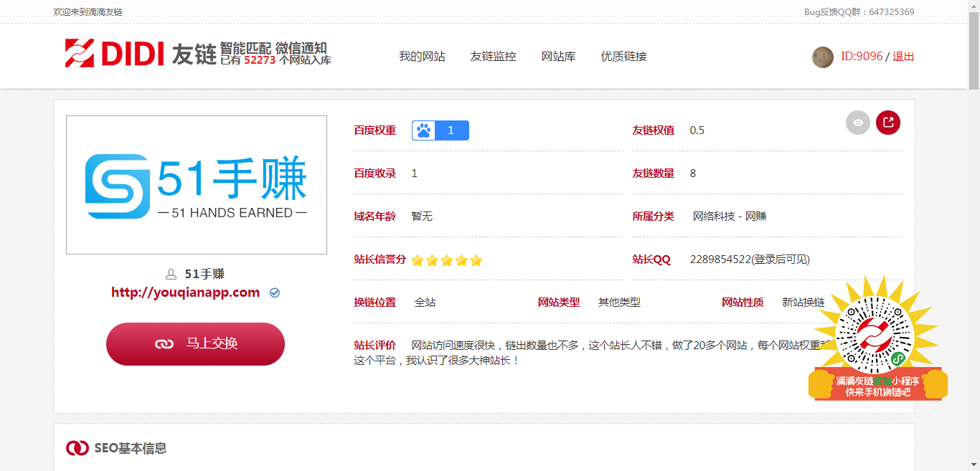This screenshot has width=980, height=471.
Task: Click the five-star reputation rating
Action: (x=447, y=260)
